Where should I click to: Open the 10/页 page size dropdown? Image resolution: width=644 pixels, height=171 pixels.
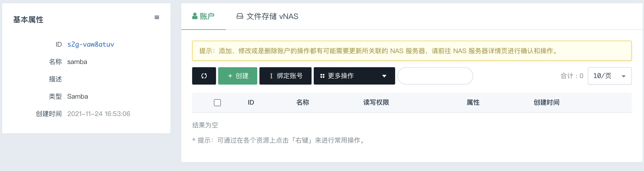click(x=610, y=76)
